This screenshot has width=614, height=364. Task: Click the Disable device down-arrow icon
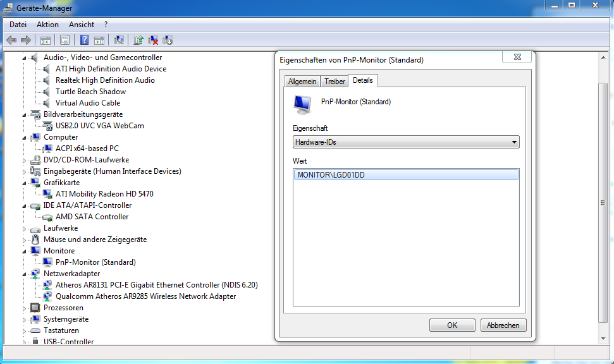click(x=168, y=40)
